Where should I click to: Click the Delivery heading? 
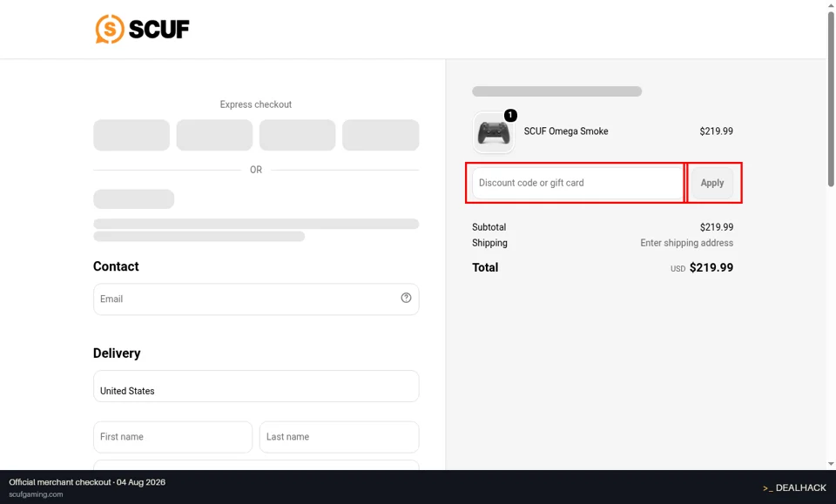tap(117, 353)
